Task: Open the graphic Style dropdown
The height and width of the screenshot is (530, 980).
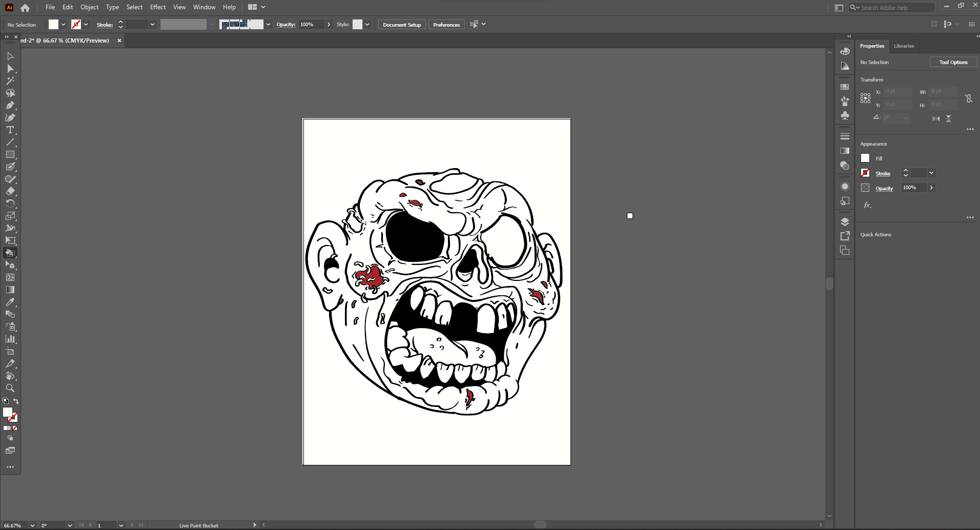Action: pyautogui.click(x=367, y=25)
